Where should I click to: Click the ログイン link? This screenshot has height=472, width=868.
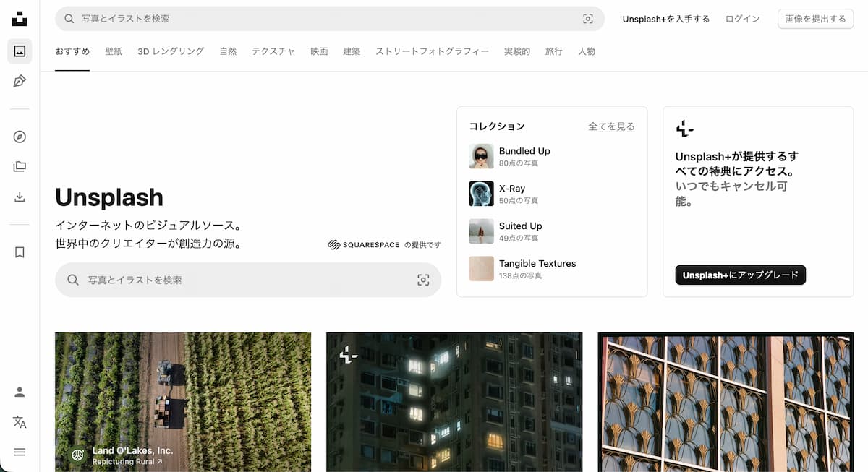742,19
